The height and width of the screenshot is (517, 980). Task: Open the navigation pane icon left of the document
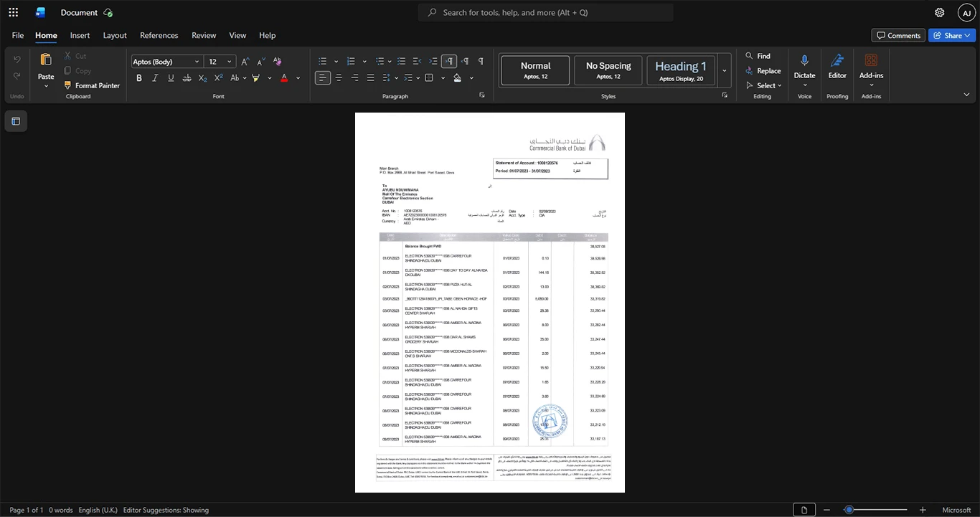16,121
